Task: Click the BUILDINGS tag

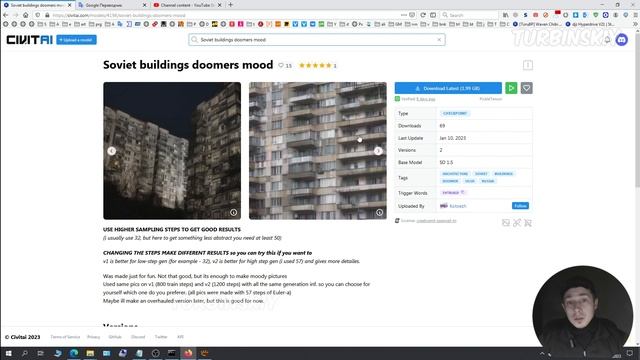Action: pos(503,174)
